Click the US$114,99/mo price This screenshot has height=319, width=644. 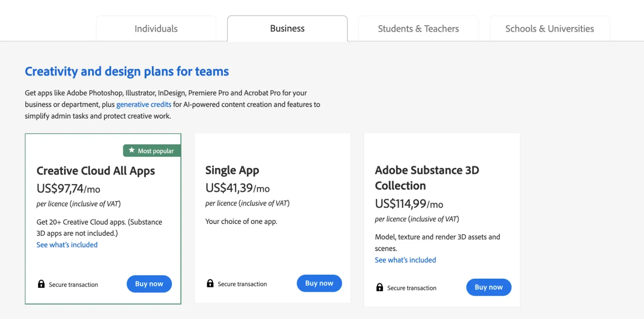[409, 204]
